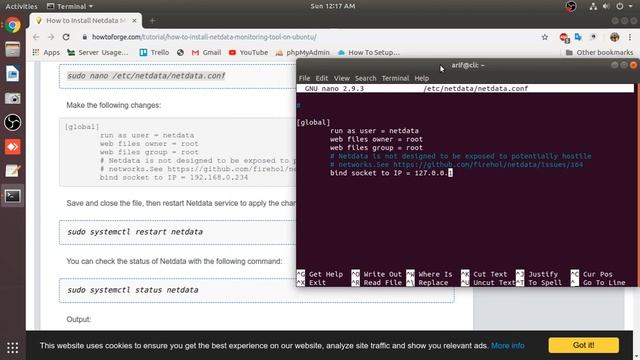Viewport: 640px width, 360px height.
Task: Click the 192.168.0.234 bind line on webpage
Action: (x=174, y=178)
